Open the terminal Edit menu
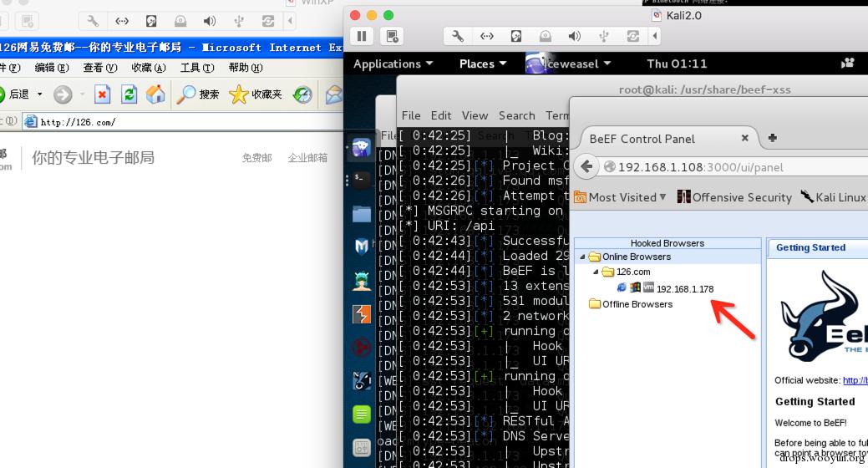This screenshot has height=468, width=868. point(441,115)
